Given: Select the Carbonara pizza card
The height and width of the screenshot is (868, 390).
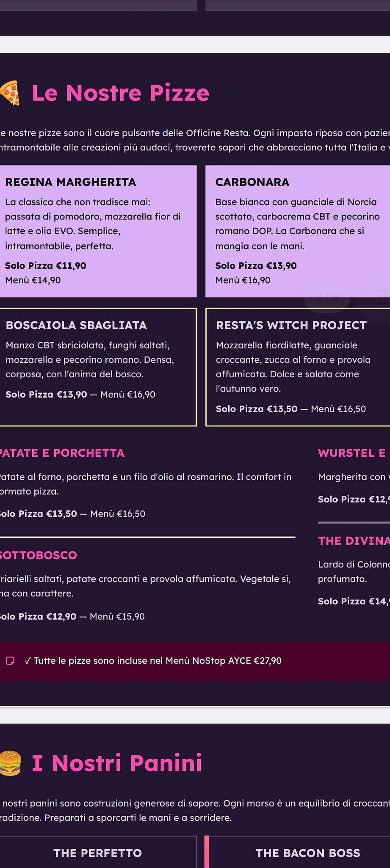Looking at the screenshot, I should (298, 231).
